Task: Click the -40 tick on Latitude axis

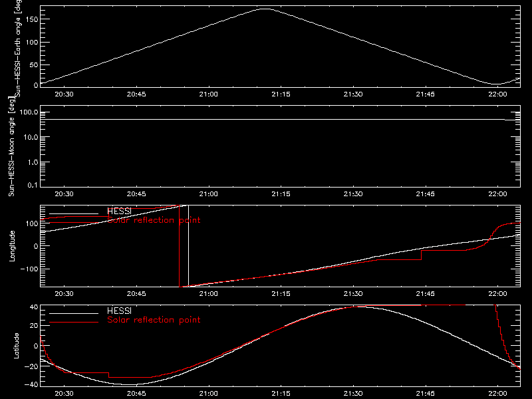Action: pos(31,384)
